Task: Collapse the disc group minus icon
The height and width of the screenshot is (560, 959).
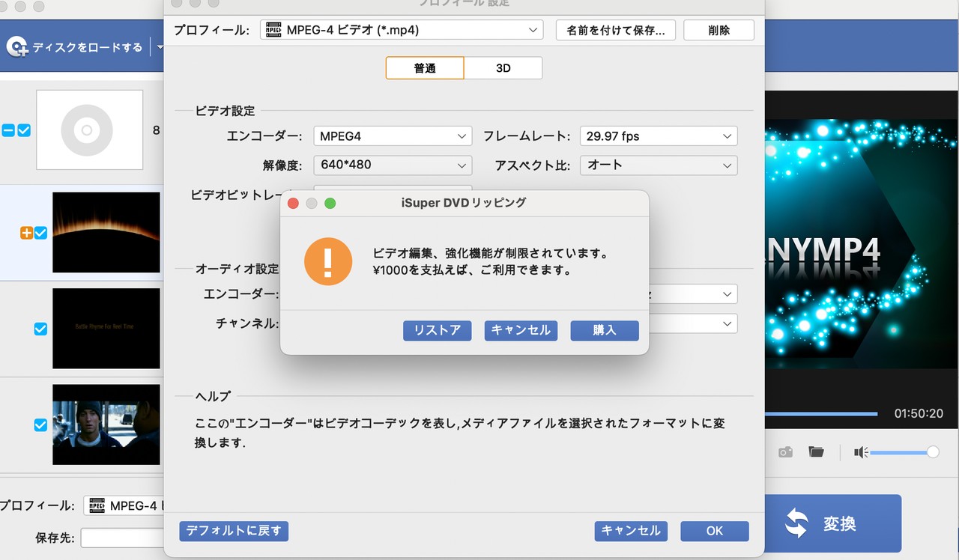Action: point(8,130)
